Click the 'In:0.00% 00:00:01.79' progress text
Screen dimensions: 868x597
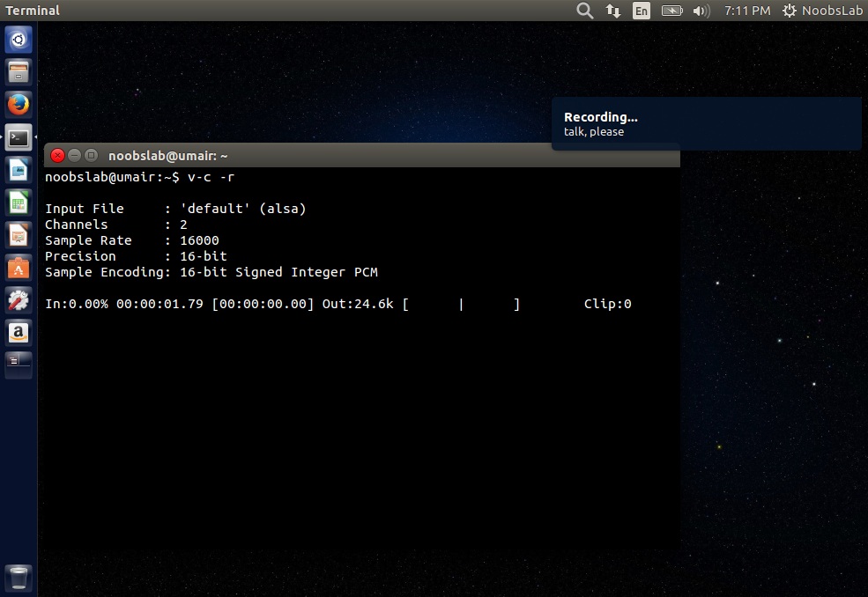coord(124,304)
